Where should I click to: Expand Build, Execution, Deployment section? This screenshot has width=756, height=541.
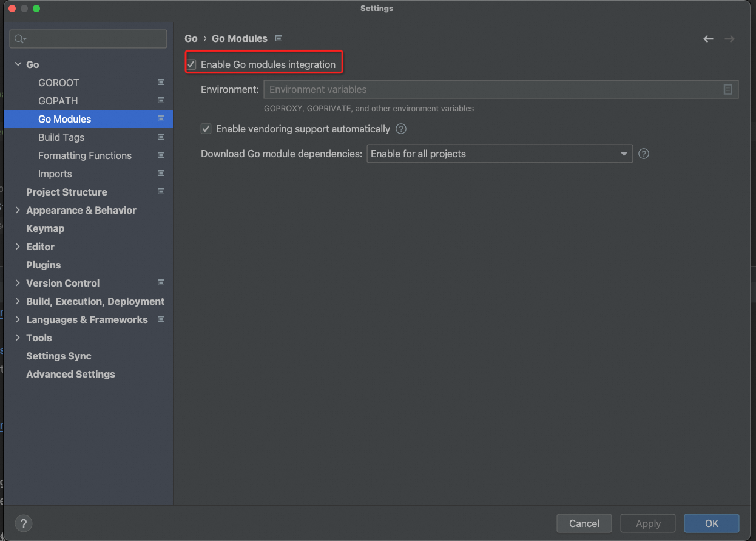tap(18, 301)
